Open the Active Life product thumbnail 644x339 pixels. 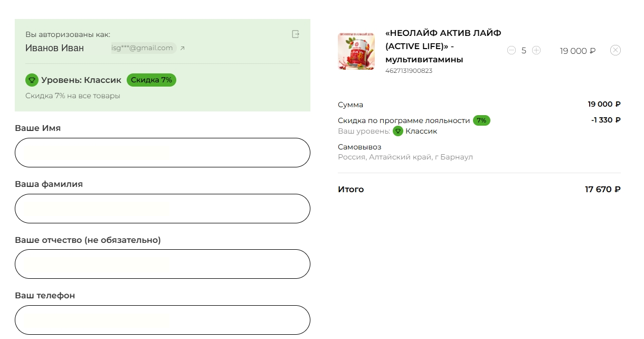tap(356, 51)
